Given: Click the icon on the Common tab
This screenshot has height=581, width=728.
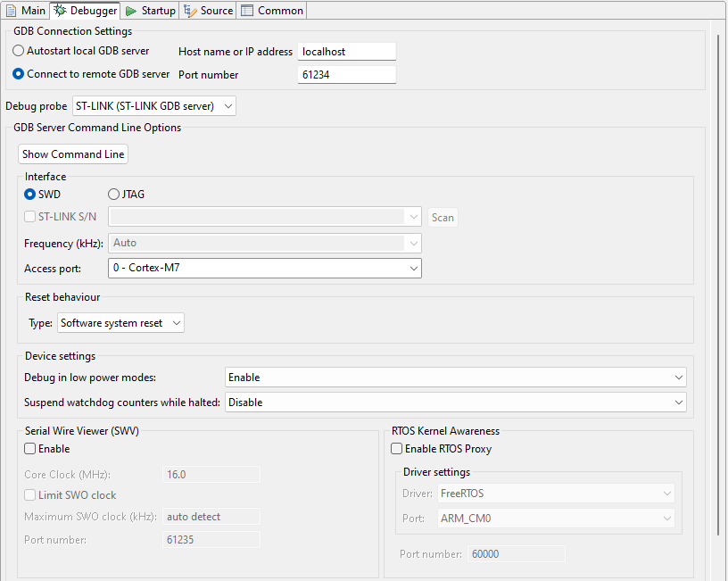Looking at the screenshot, I should [248, 11].
